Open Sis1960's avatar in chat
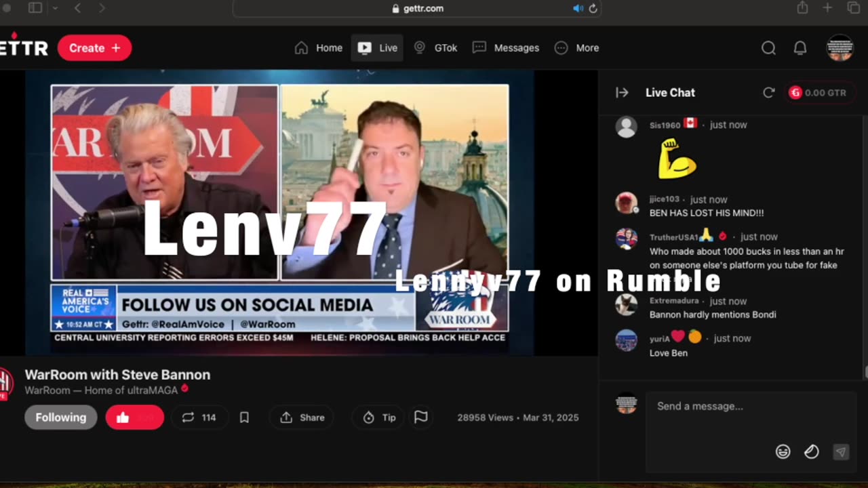 626,127
